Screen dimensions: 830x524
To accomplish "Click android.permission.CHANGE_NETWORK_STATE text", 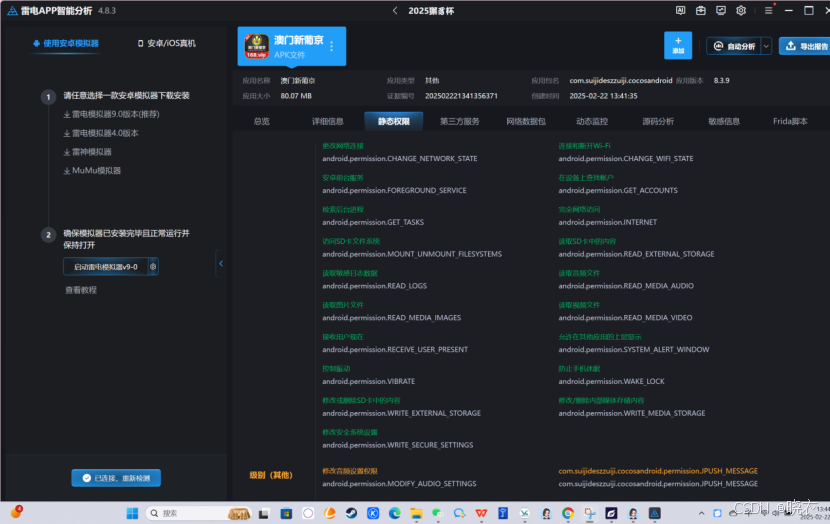I will point(400,158).
